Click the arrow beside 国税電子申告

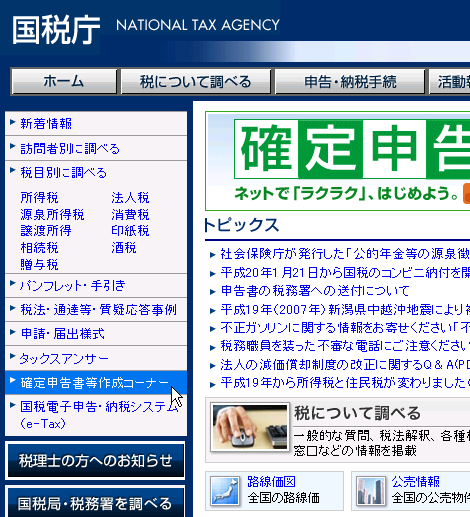click(13, 405)
